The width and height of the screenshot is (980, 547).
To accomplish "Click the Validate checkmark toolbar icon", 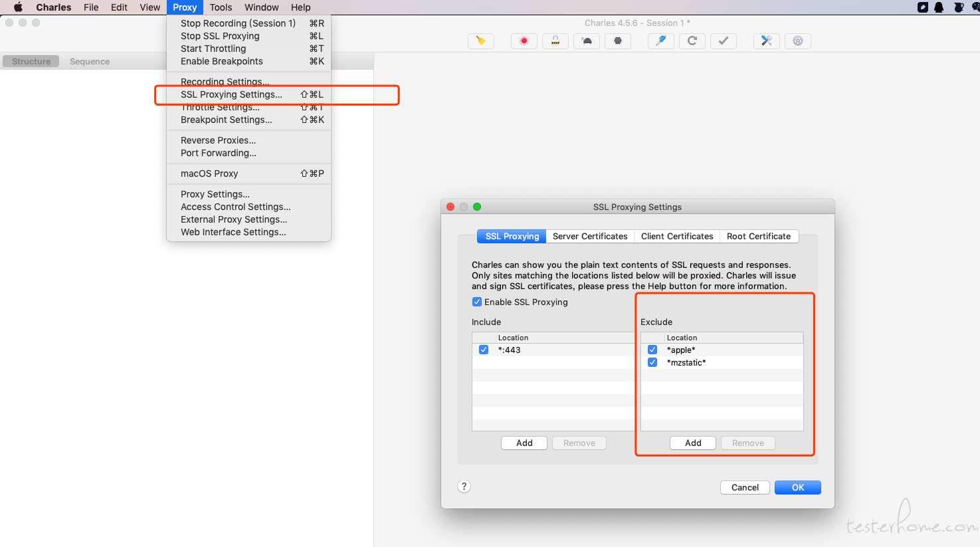I will click(724, 41).
